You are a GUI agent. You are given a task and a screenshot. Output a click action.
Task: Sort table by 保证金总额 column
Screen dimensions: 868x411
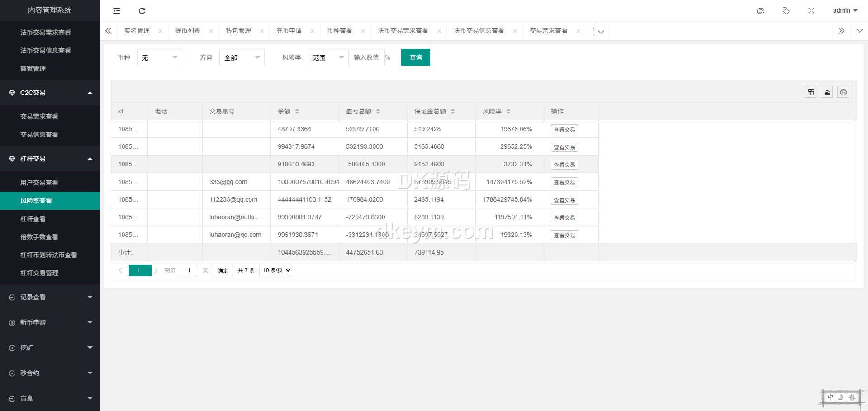[x=453, y=111]
